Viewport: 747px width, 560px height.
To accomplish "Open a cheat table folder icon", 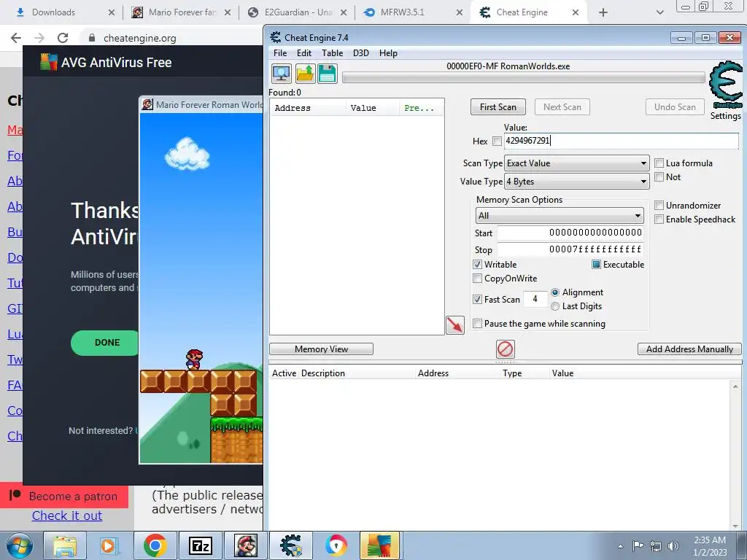I will [x=305, y=74].
